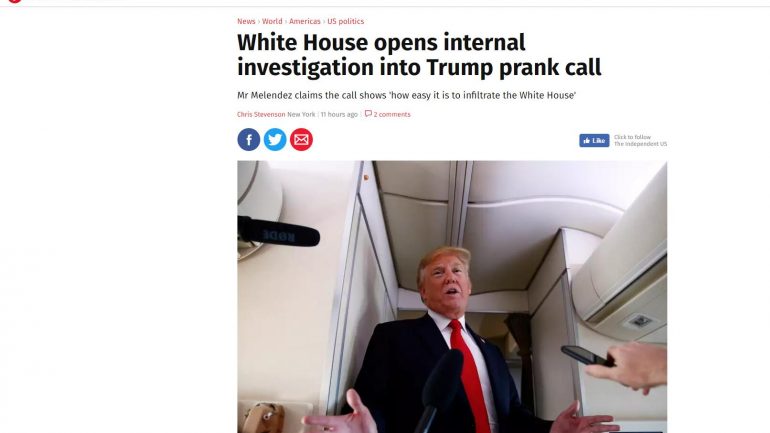
Task: Click the Trump prank call headline
Action: 419,54
